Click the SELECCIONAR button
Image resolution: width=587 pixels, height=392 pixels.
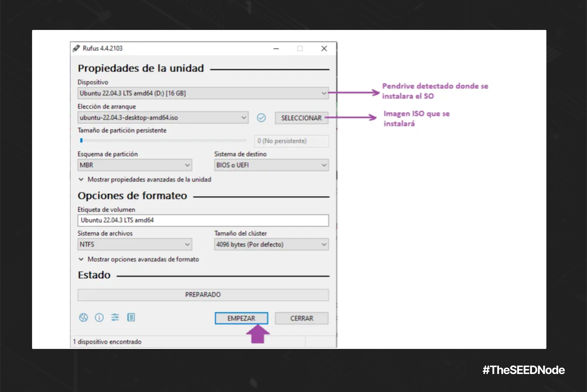pos(301,118)
